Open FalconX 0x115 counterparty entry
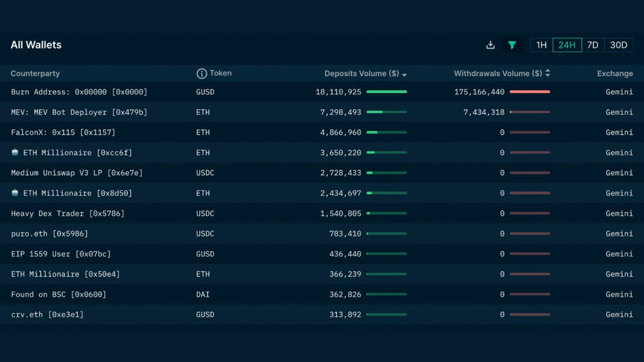The height and width of the screenshot is (362, 644). (64, 132)
